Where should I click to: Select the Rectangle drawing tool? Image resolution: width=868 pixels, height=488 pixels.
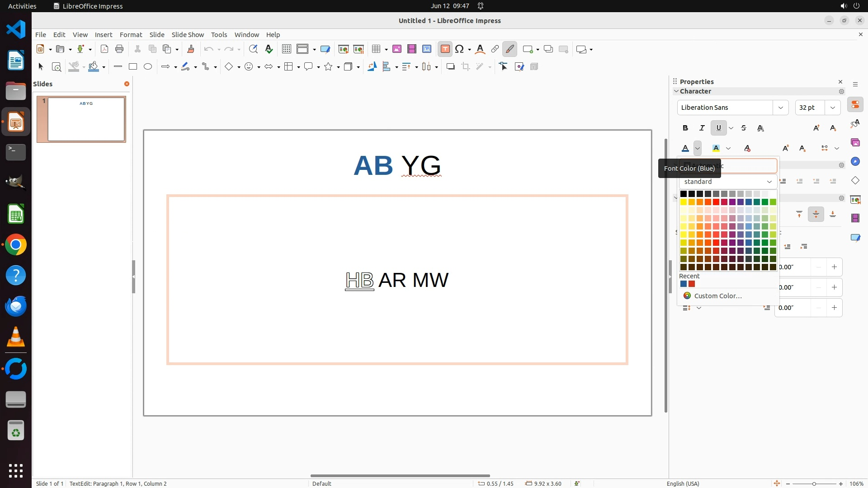tap(133, 67)
